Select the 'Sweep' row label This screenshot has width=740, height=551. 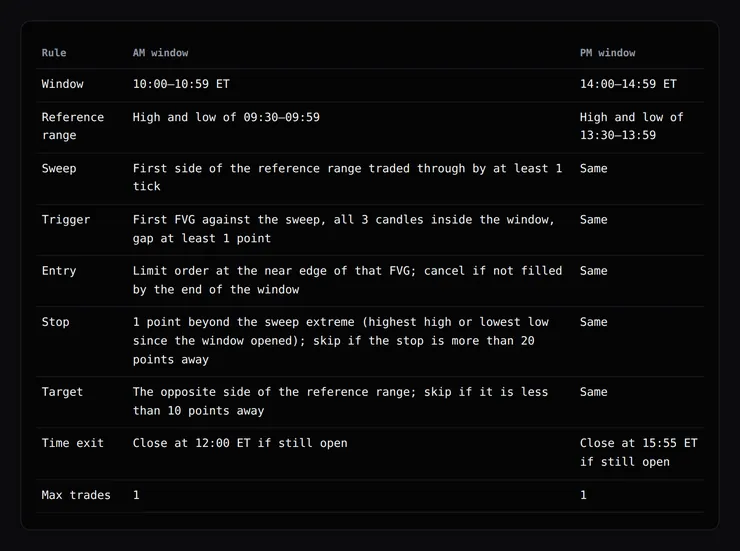click(59, 168)
